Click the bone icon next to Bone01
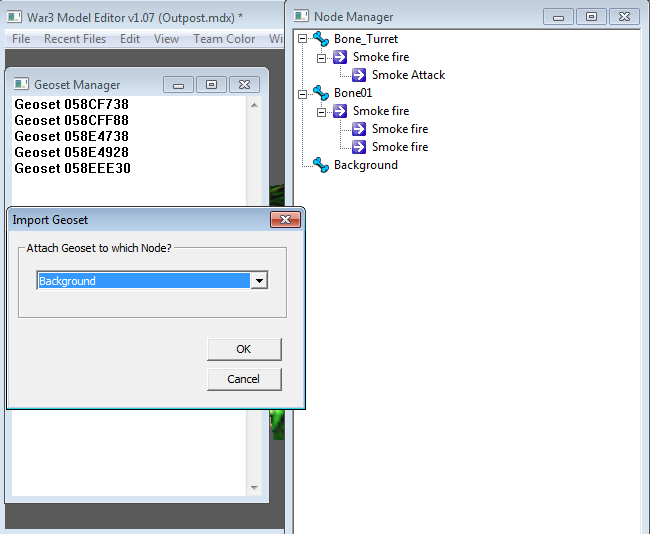The image size is (650, 534). 321,93
